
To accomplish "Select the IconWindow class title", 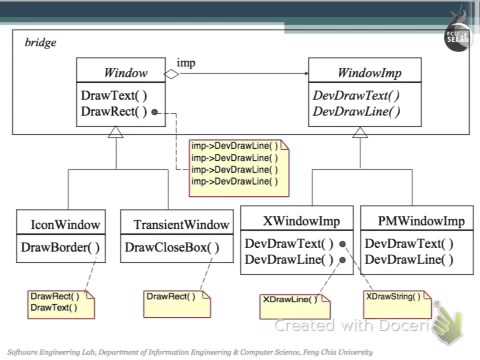I will click(x=65, y=224).
